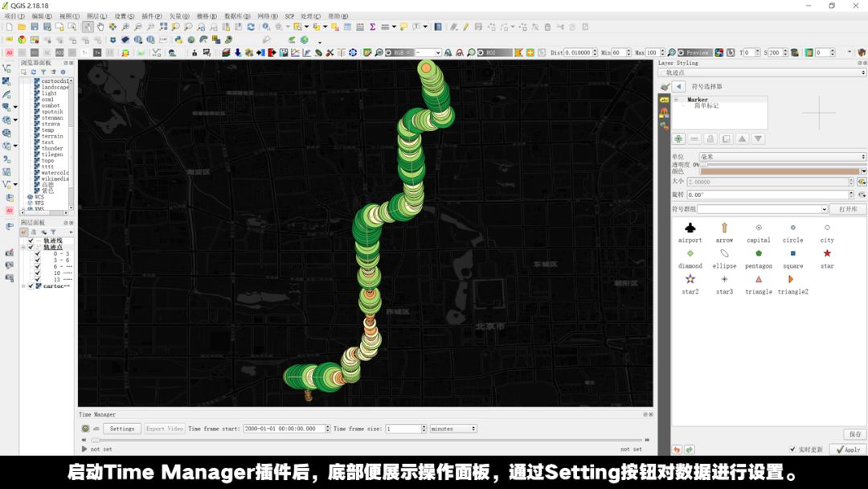Viewport: 868px width, 489px height.
Task: Click the 打开库 open library button
Action: pyautogui.click(x=848, y=209)
